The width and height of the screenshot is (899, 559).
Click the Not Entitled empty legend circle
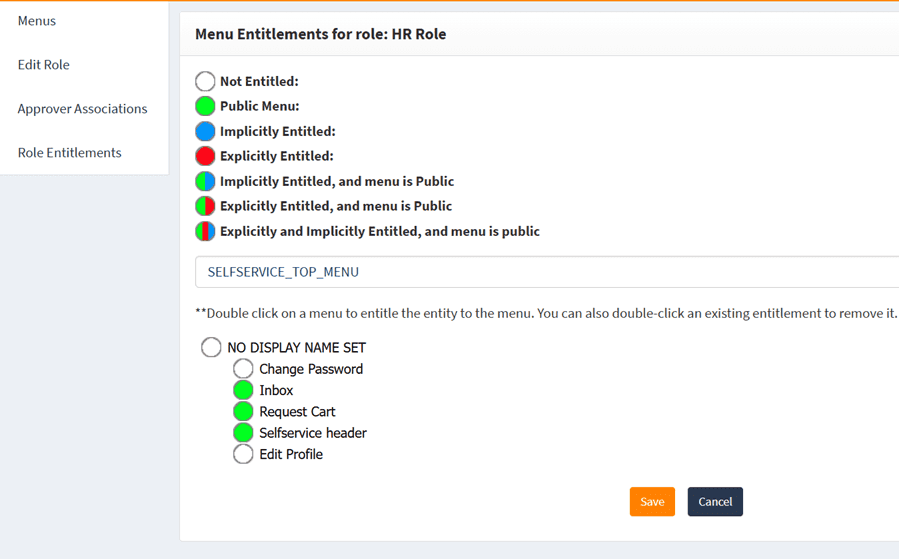pos(205,81)
